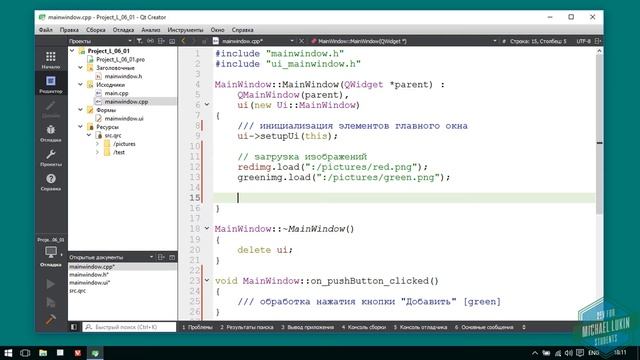Show the Вывод приложения pane
This screenshot has height=360, width=640.
pos(307,327)
